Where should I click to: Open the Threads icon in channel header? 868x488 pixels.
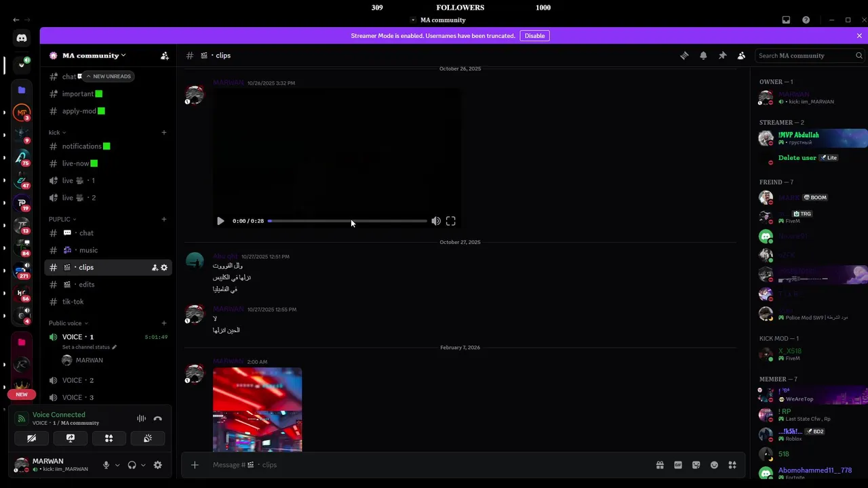[x=684, y=56]
